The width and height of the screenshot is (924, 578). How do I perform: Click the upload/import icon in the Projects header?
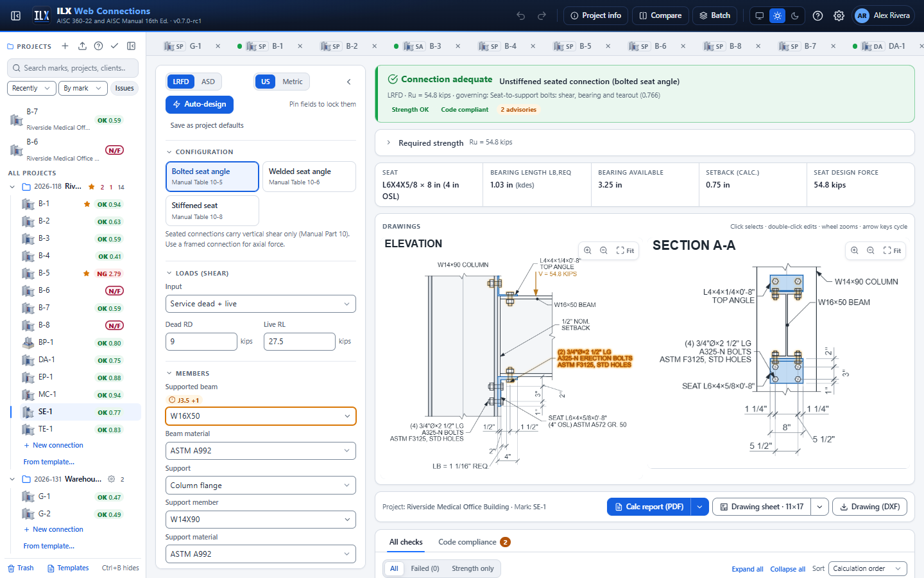pyautogui.click(x=82, y=46)
